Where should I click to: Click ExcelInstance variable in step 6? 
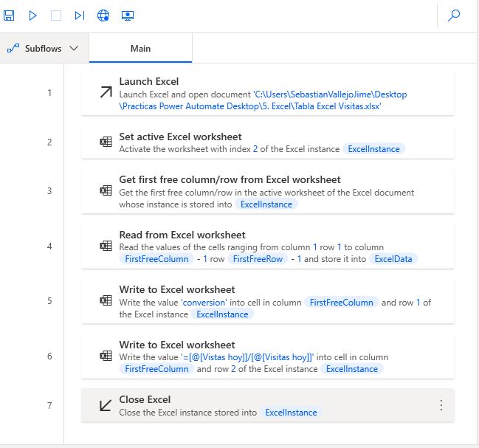point(351,369)
